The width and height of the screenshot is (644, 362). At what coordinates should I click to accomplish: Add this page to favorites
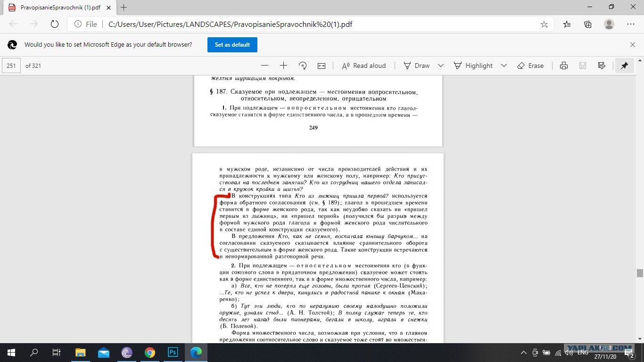coord(544,25)
